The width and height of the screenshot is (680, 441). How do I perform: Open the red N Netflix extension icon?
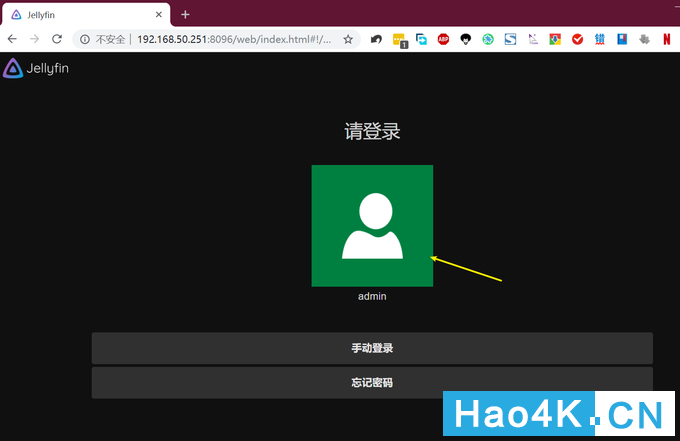(667, 39)
